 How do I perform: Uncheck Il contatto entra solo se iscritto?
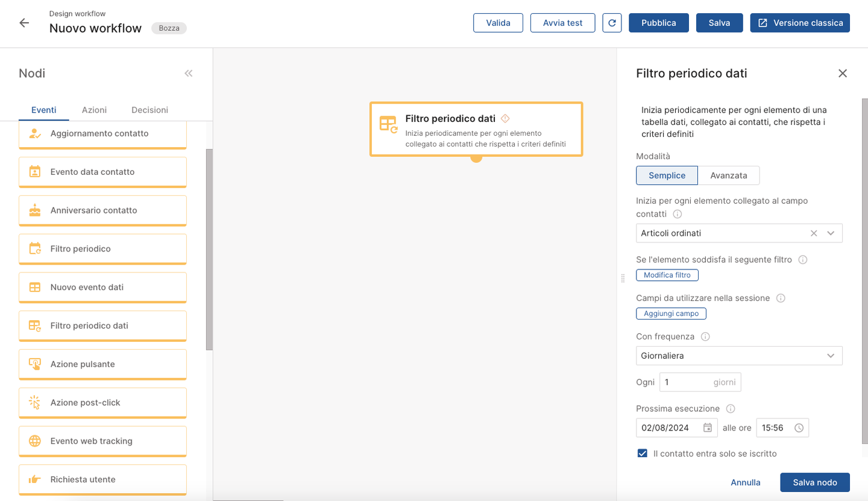click(643, 453)
